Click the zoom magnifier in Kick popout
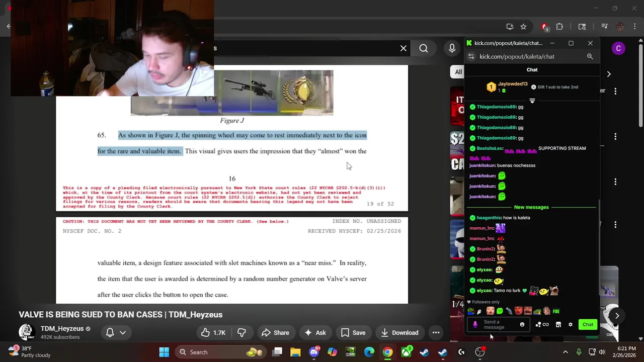Viewport: 644px width, 362px height. [x=590, y=56]
